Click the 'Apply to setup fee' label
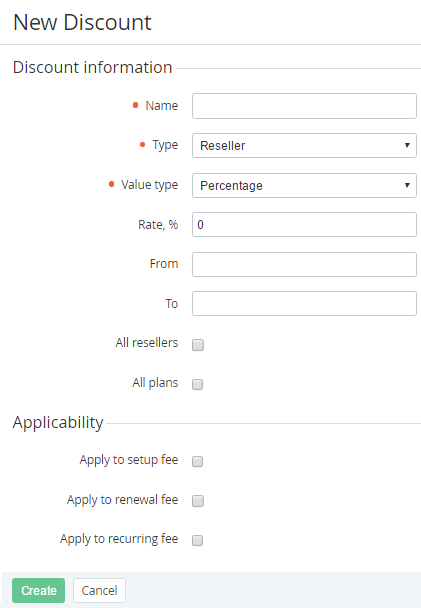 [x=129, y=460]
